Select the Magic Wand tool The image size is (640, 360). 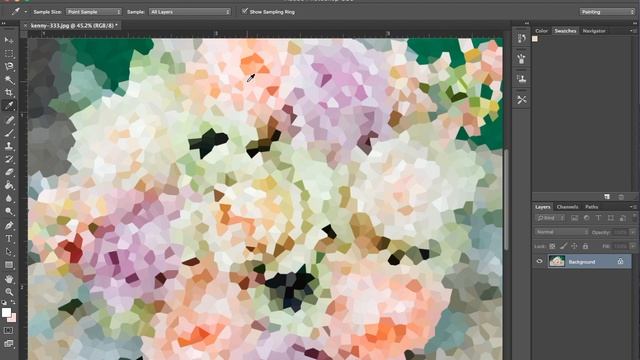(9, 80)
